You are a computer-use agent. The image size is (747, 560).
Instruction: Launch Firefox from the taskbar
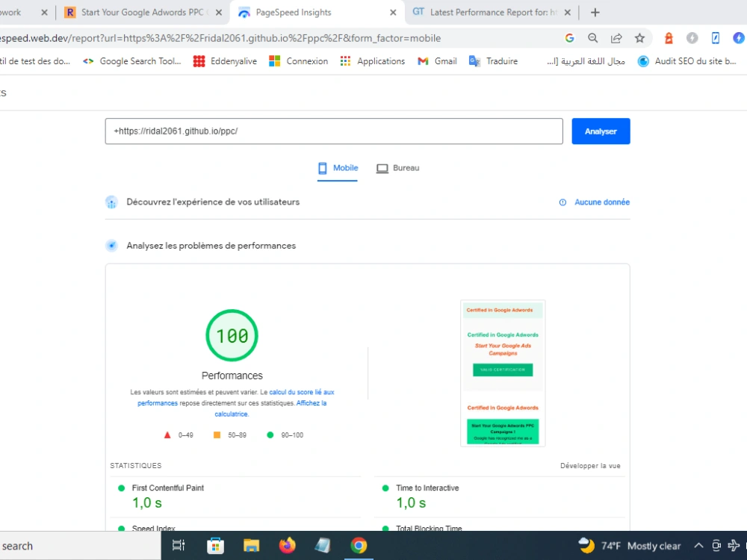288,545
